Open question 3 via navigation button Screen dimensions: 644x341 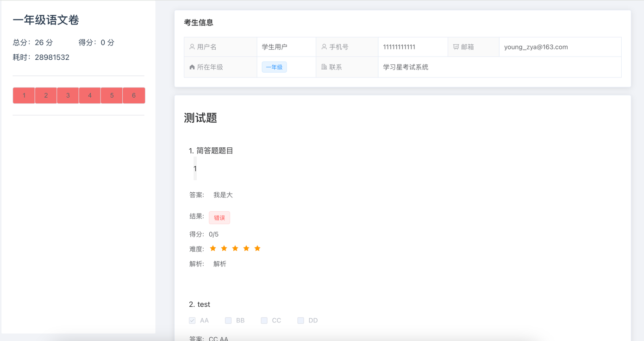tap(68, 95)
